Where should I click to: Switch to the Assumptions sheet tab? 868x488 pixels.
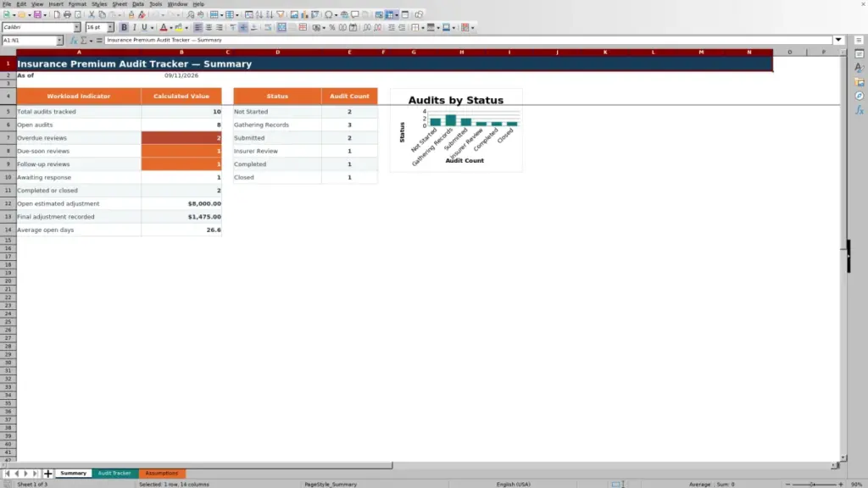[x=162, y=474]
